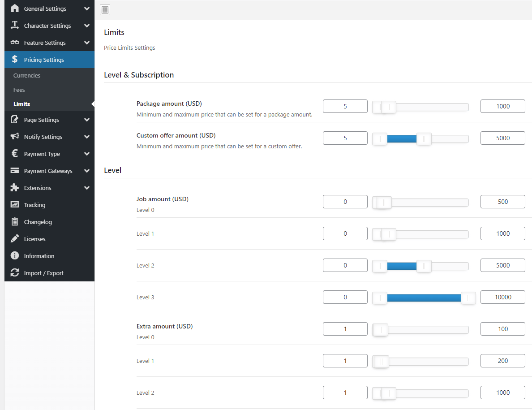Click Job amount Level 1 maximum field
This screenshot has width=532, height=410.
point(503,233)
